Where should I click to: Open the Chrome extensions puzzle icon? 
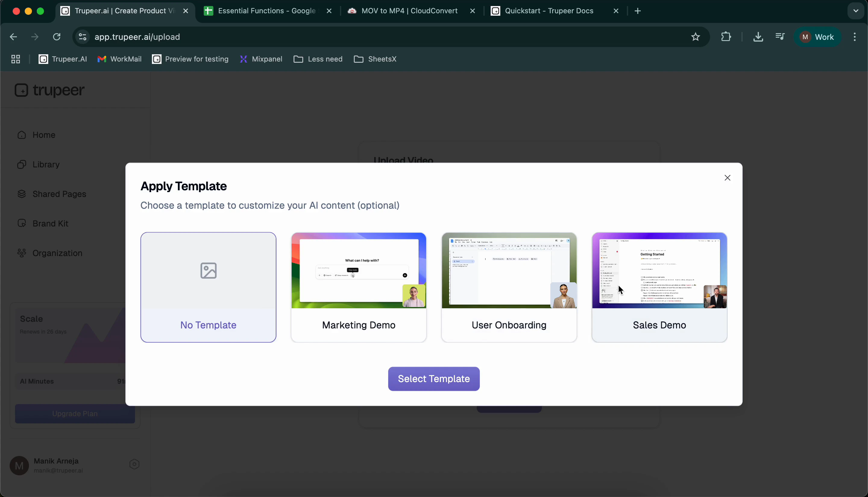point(726,36)
